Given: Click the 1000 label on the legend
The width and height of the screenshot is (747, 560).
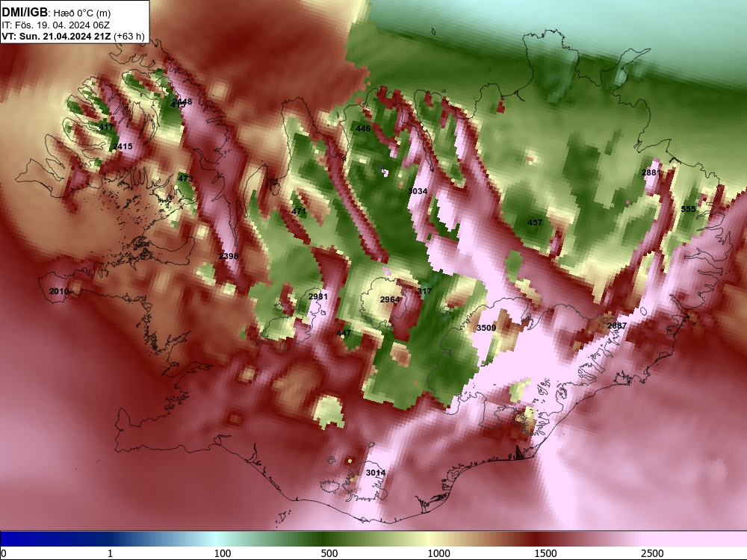Looking at the screenshot, I should [438, 553].
